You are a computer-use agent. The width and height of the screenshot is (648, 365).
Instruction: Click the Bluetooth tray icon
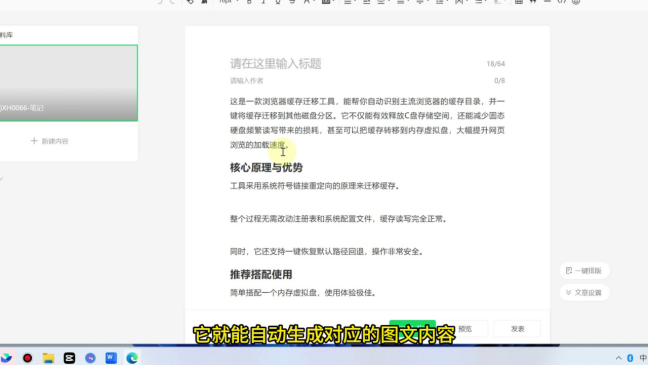click(630, 358)
